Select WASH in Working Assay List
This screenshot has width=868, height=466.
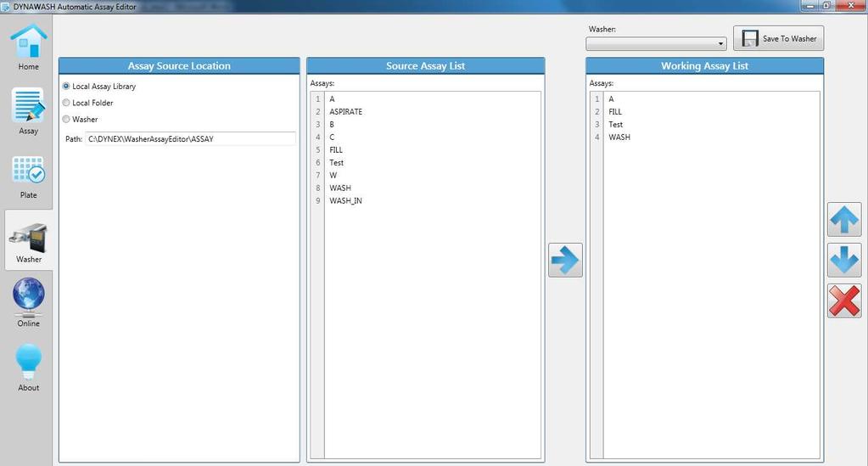point(711,137)
